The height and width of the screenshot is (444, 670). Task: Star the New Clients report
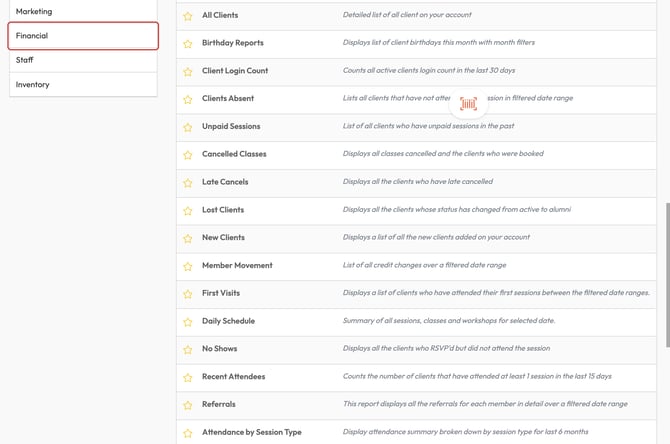click(187, 239)
